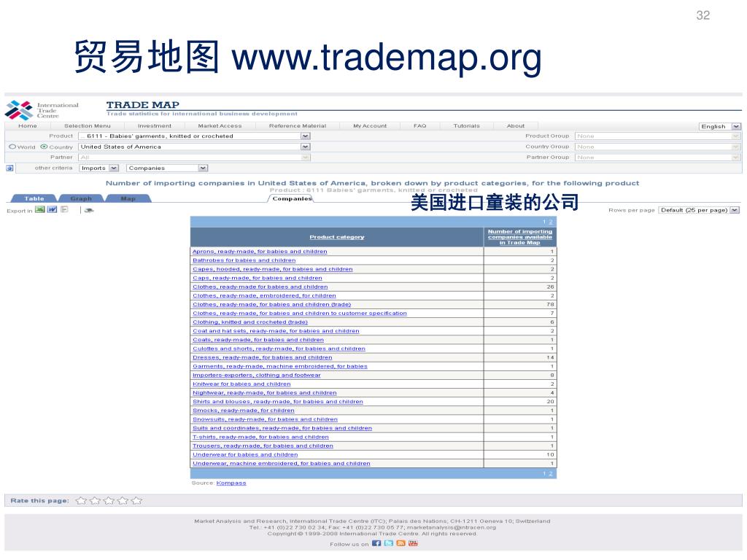
Task: Open the Twitter follow icon
Action: tap(389, 543)
